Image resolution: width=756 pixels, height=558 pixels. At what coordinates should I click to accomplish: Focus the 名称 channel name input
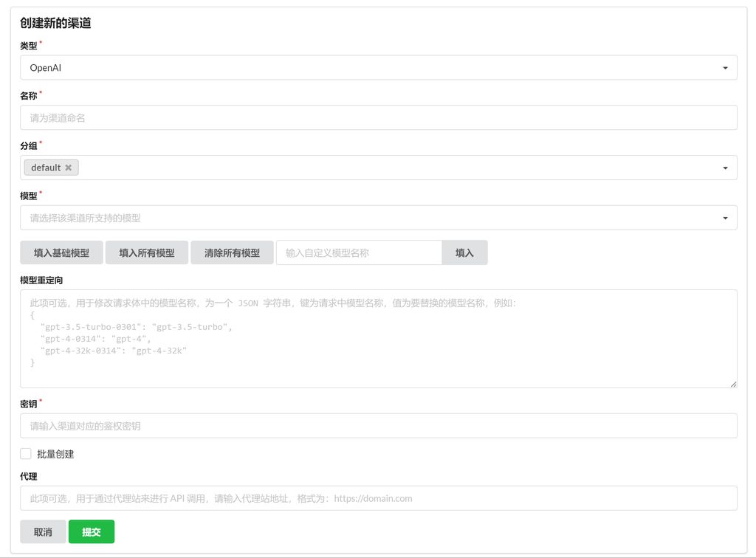pos(378,117)
